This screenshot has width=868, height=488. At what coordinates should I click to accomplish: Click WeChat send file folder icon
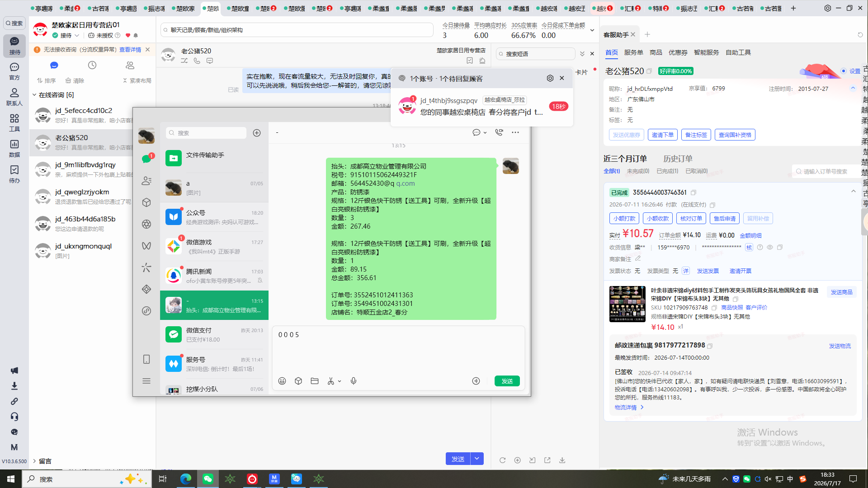tap(315, 381)
